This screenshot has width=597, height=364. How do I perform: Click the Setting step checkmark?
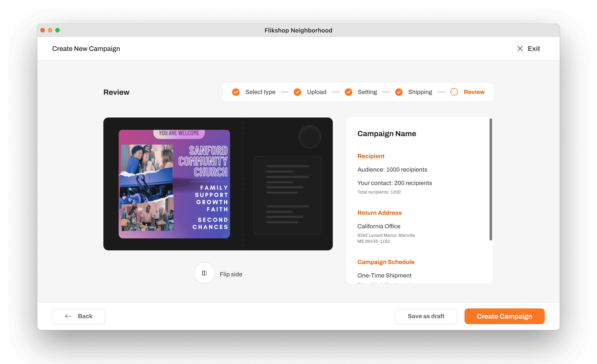tap(348, 92)
